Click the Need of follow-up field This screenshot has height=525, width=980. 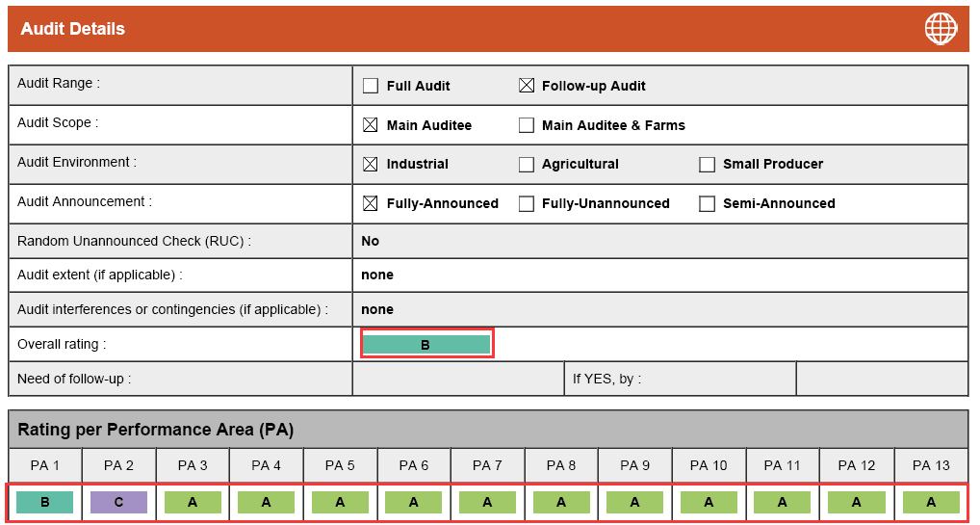457,379
